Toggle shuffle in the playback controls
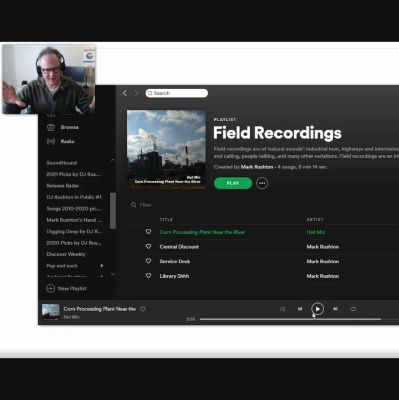Screen dimensions: 399x400 pyautogui.click(x=282, y=309)
